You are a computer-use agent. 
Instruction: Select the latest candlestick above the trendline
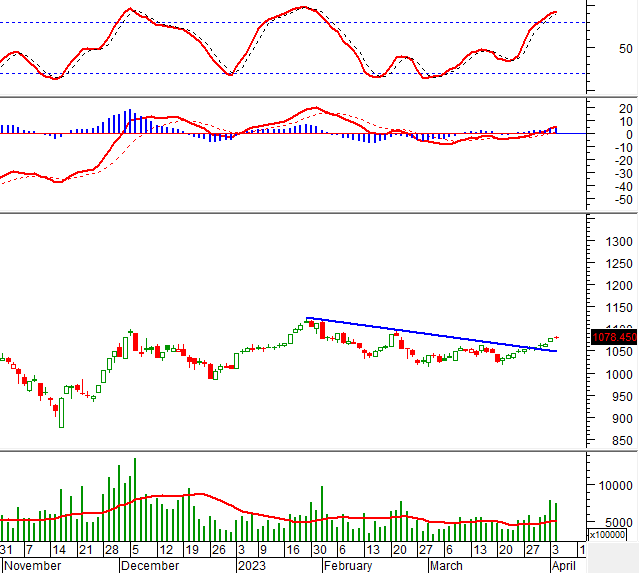pyautogui.click(x=555, y=338)
